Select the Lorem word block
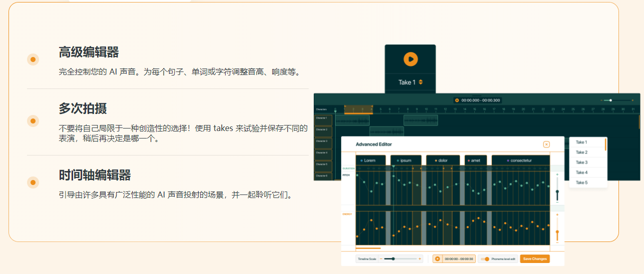 tap(370, 160)
